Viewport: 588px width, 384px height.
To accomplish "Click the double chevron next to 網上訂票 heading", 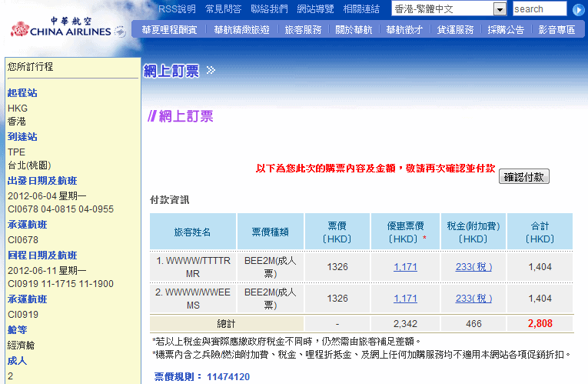I will [211, 71].
